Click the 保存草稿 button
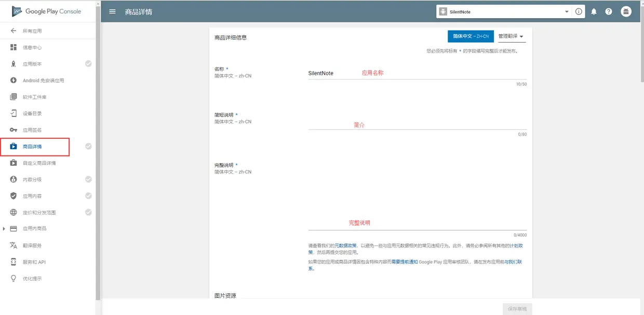Viewport: 644px width, 315px height. (x=517, y=308)
